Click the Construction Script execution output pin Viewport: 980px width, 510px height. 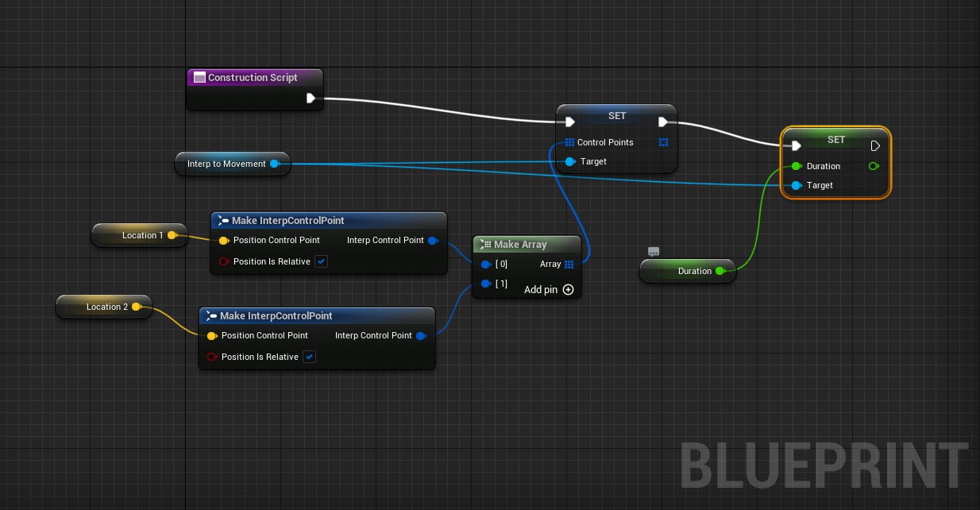click(311, 99)
